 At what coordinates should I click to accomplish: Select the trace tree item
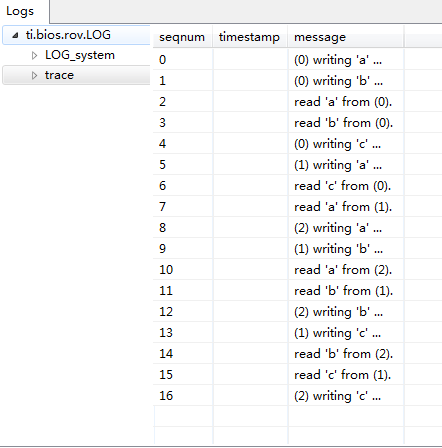click(x=59, y=75)
